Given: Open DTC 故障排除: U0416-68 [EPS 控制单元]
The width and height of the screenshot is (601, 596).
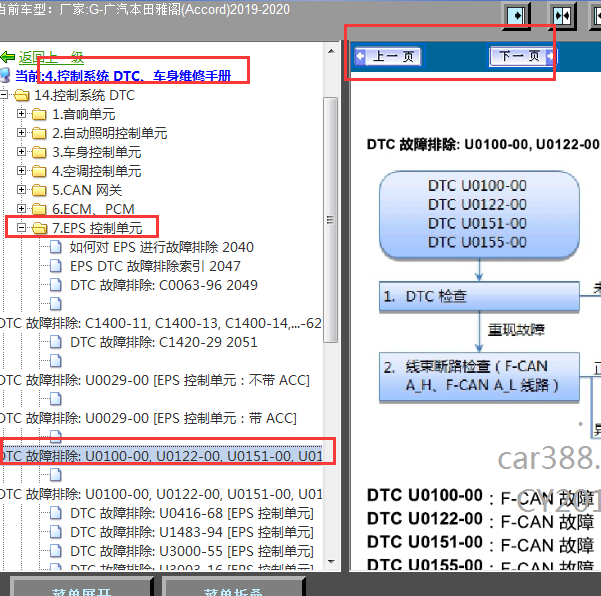Looking at the screenshot, I should point(192,513).
